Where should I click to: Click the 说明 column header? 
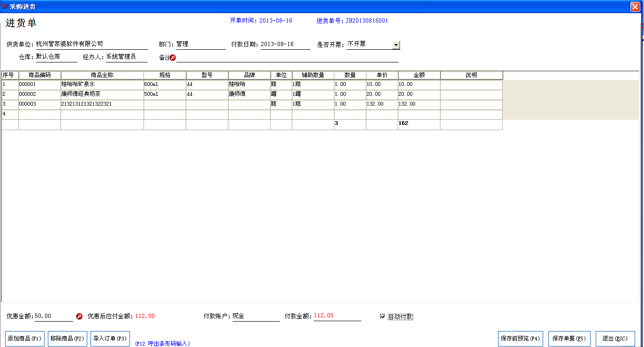pyautogui.click(x=471, y=75)
